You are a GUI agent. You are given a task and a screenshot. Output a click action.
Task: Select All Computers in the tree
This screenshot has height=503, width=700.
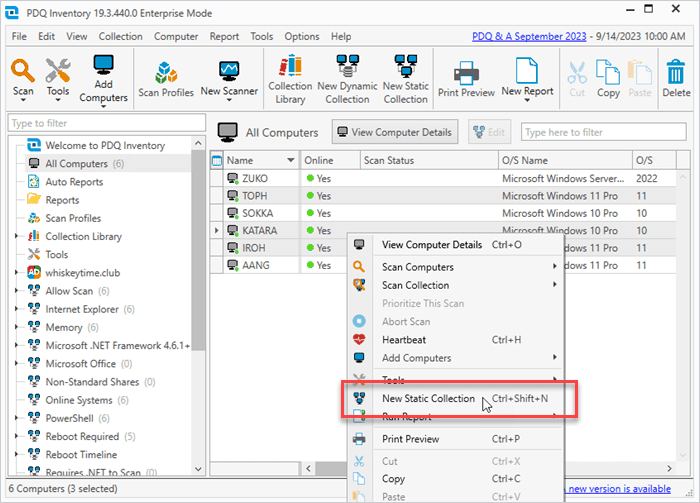click(x=76, y=164)
